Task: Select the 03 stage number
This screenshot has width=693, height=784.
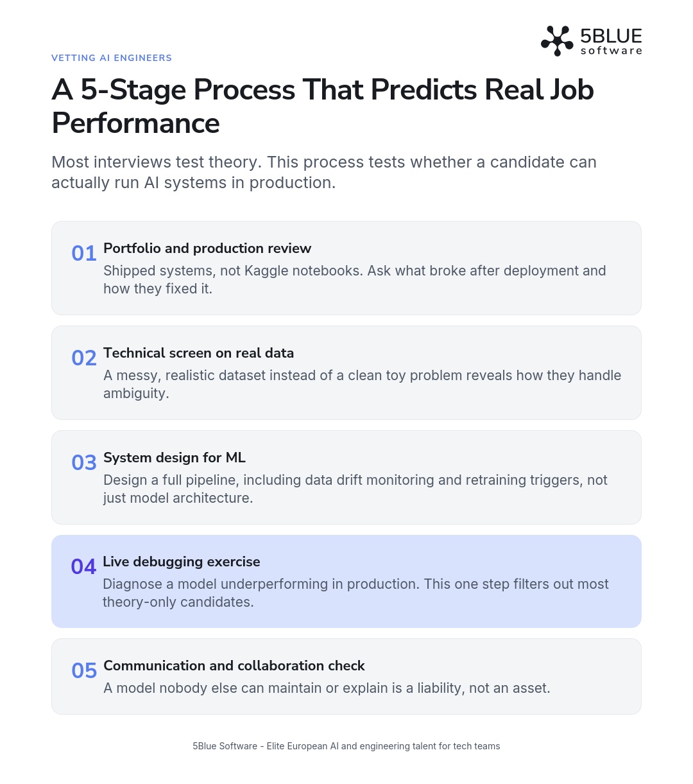Action: [84, 463]
